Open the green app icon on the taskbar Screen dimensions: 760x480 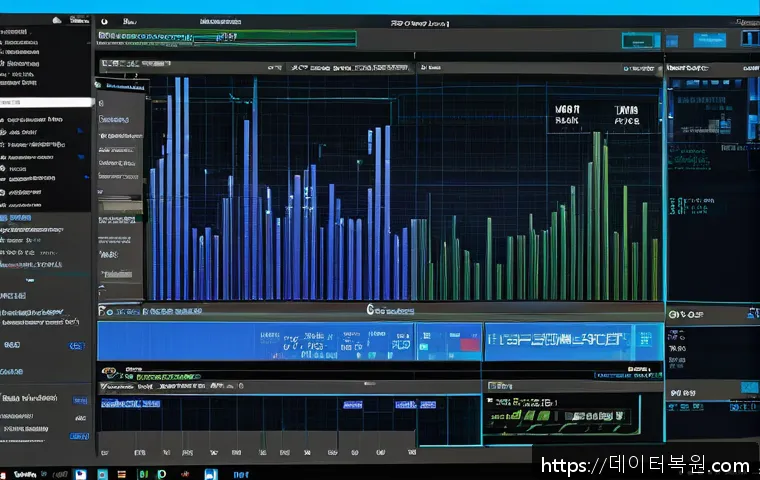click(x=143, y=473)
